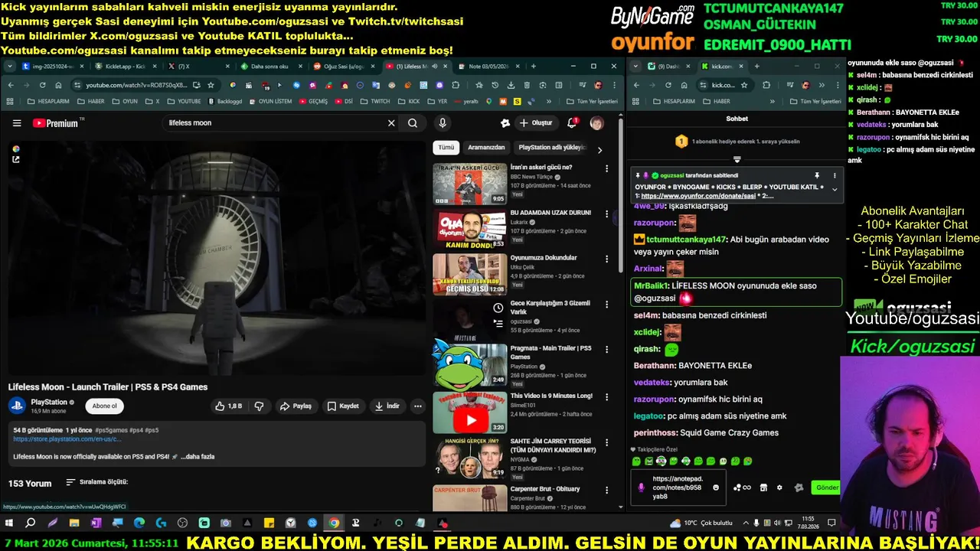980x551 pixels.
Task: Open Windows taskbar search
Action: pyautogui.click(x=31, y=523)
